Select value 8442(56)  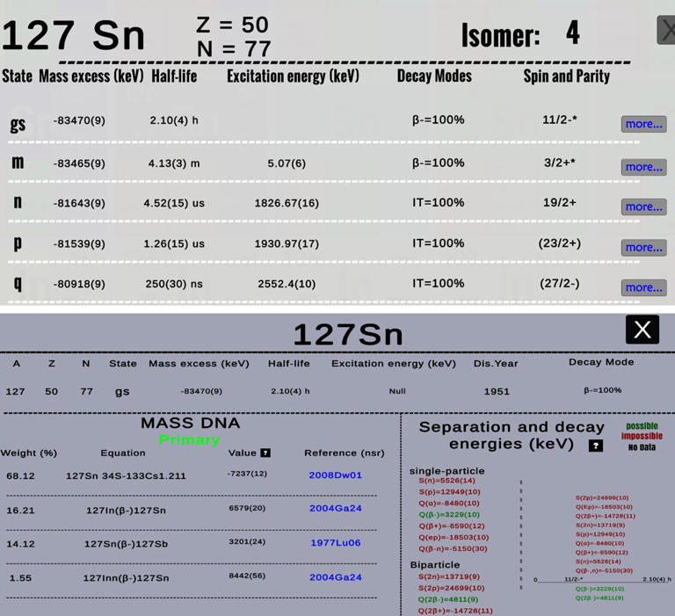coord(247,576)
